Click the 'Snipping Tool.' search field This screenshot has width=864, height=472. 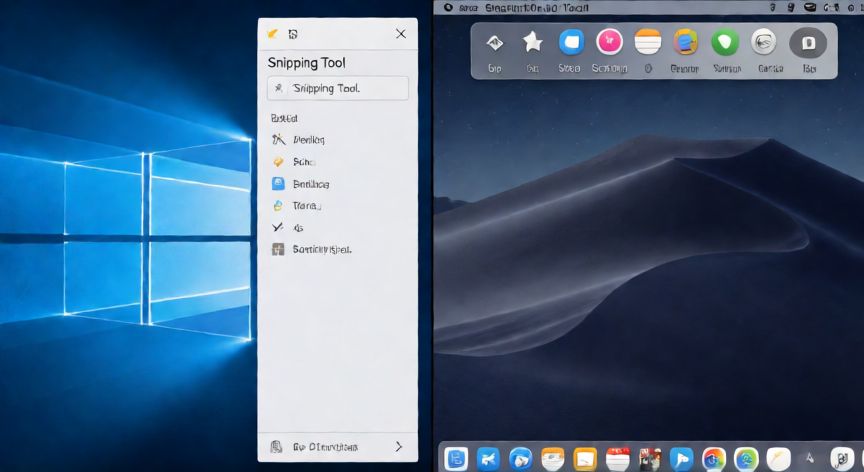pyautogui.click(x=338, y=88)
